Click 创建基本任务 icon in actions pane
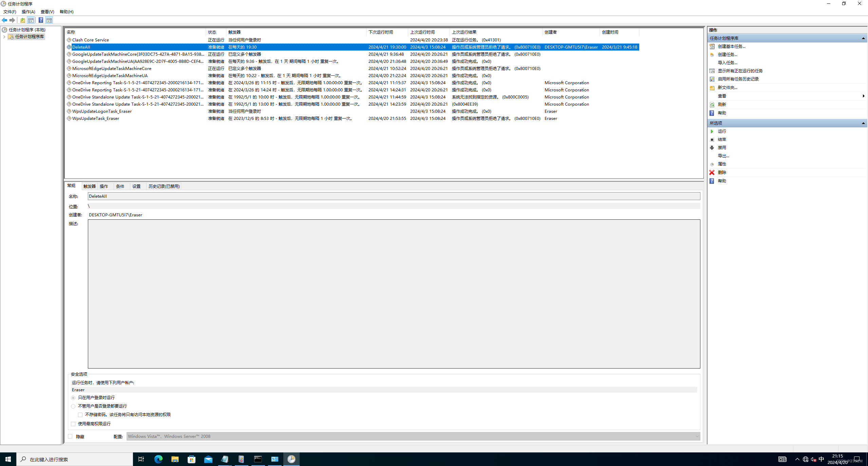Image resolution: width=868 pixels, height=466 pixels. (712, 47)
